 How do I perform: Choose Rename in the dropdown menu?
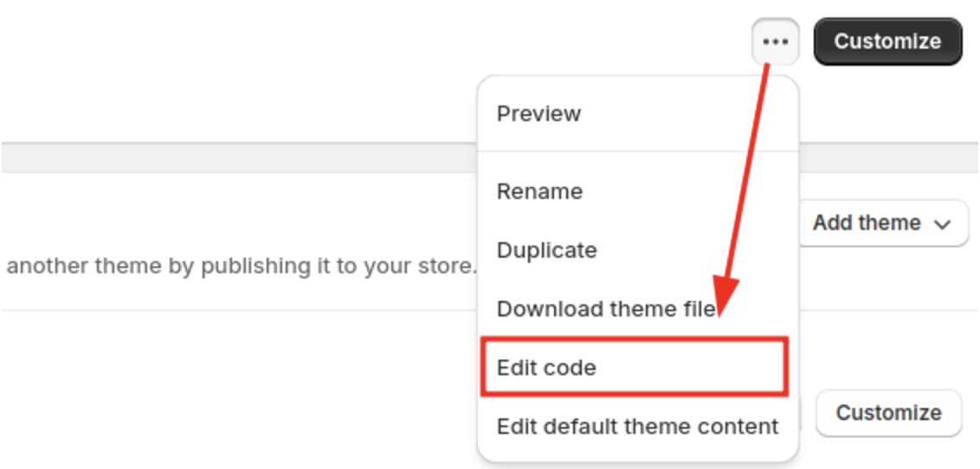point(638,191)
